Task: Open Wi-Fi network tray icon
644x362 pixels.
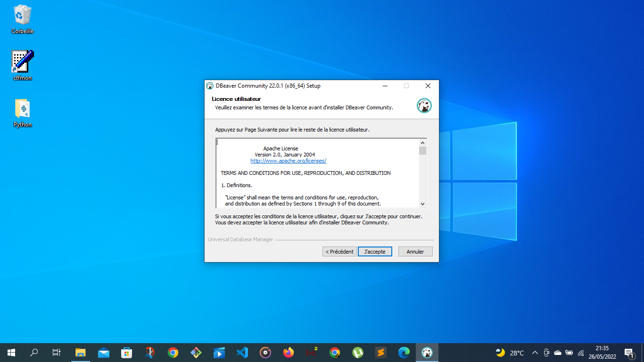Action: (581, 353)
